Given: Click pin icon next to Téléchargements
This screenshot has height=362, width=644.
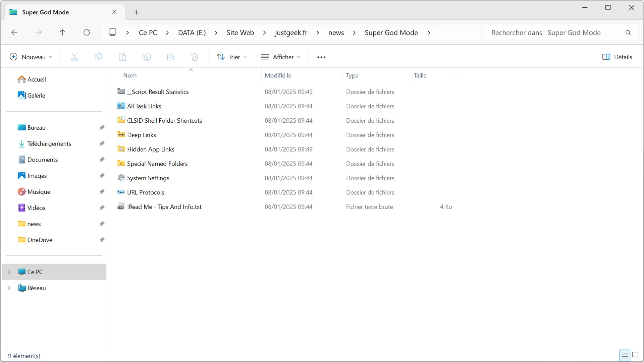Looking at the screenshot, I should click(x=102, y=143).
